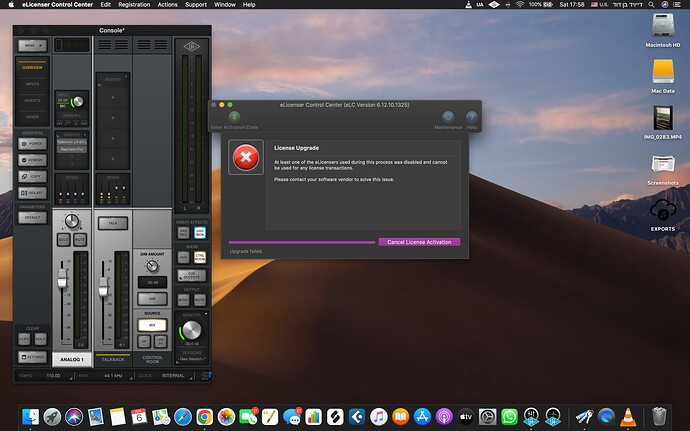
Task: Open VLC media player from the Dock
Action: (628, 416)
